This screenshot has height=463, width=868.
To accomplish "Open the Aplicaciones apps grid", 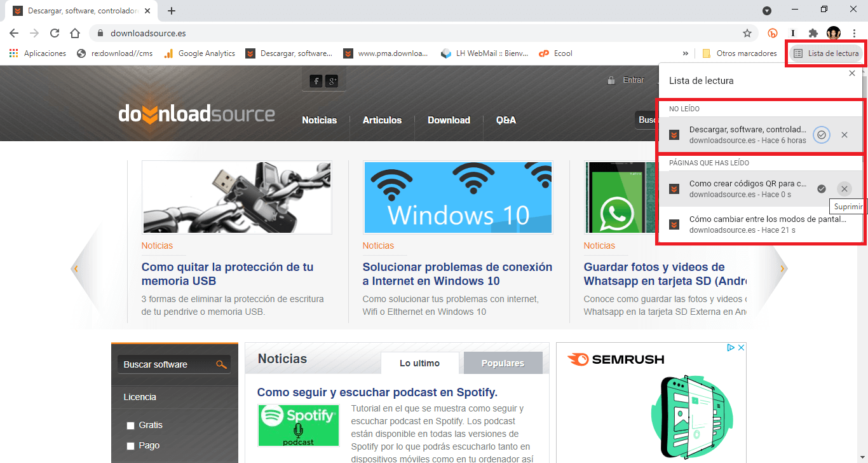I will coord(37,53).
